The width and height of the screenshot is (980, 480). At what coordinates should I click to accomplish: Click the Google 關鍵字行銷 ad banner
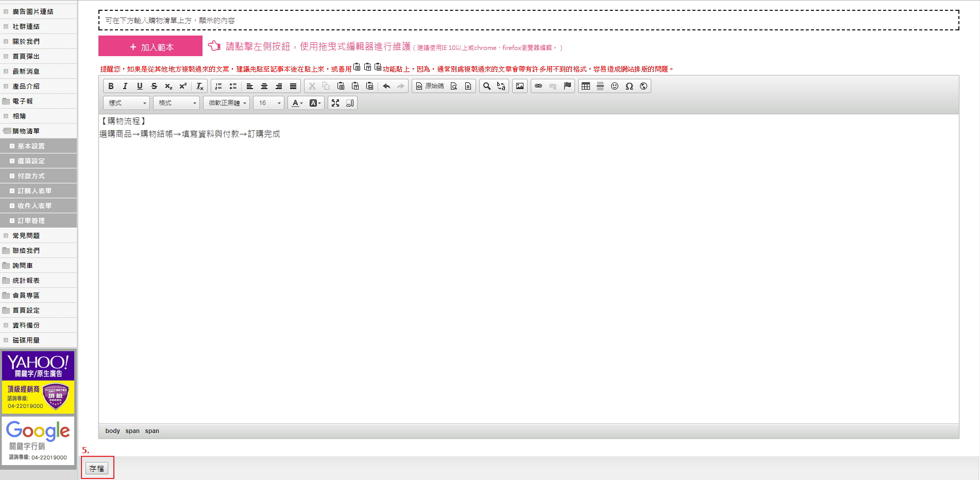pyautogui.click(x=38, y=441)
